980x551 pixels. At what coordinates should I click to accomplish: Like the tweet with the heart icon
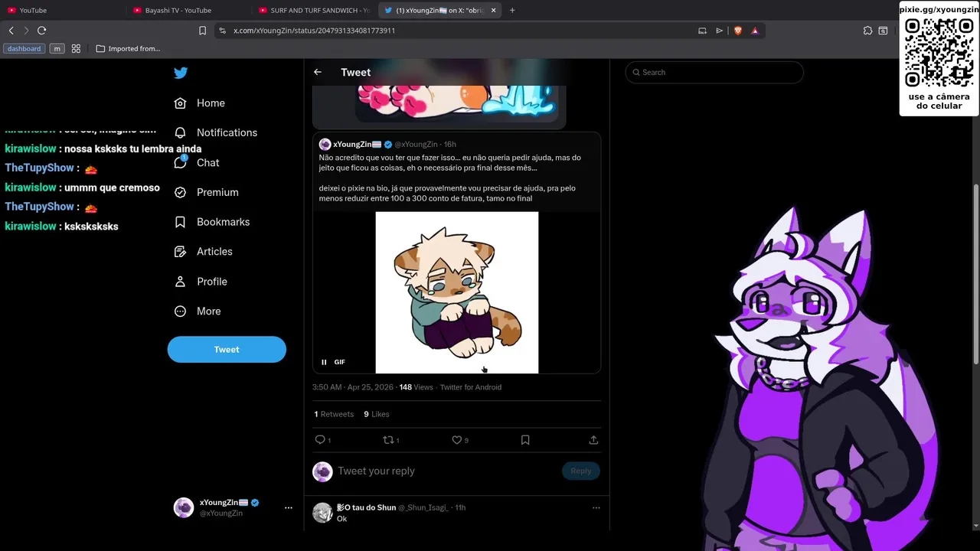457,440
